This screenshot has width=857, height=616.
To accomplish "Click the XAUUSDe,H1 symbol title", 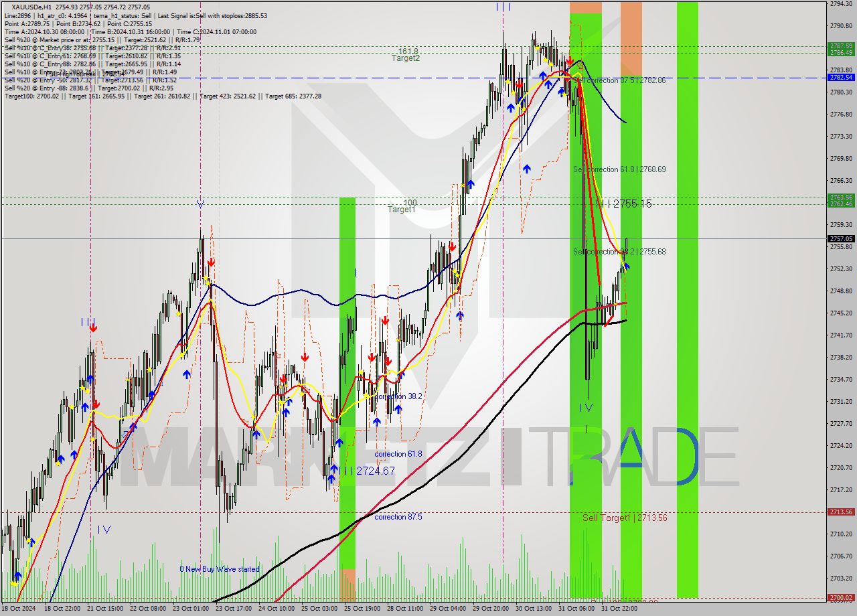I will click(33, 7).
